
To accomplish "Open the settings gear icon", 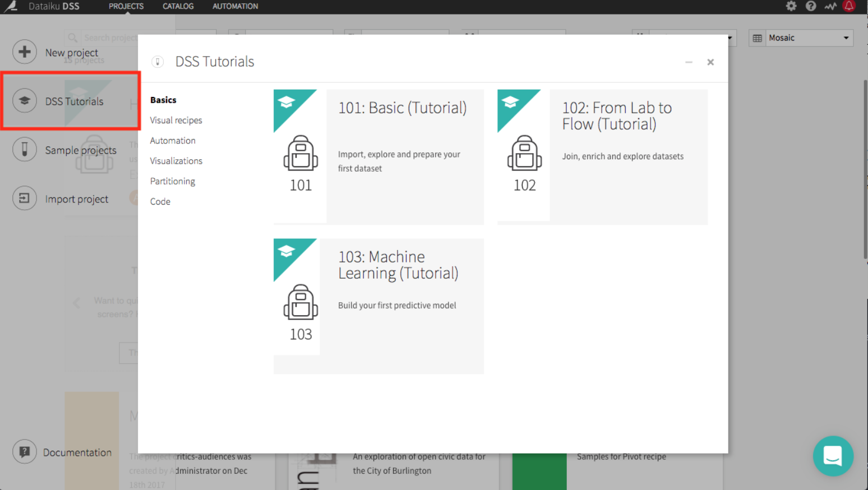I will (791, 6).
